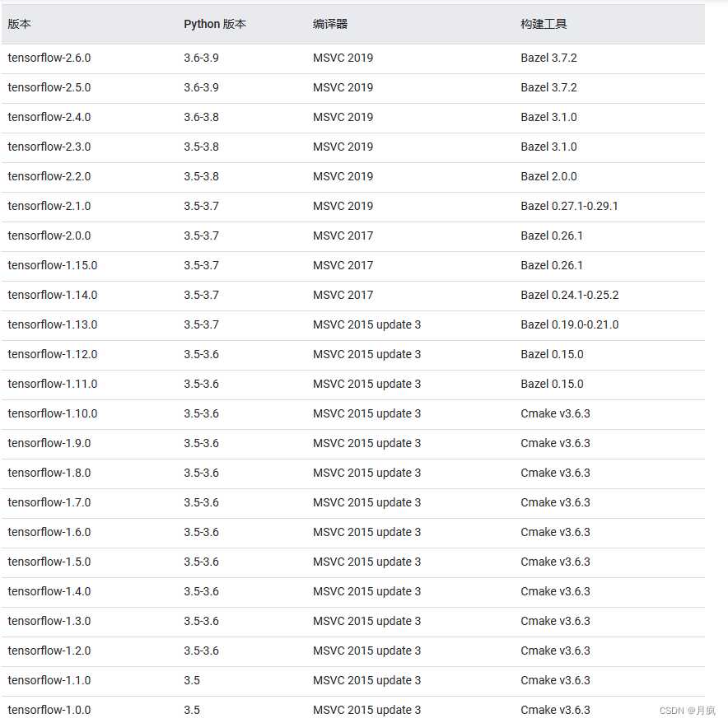Click Python 3.5 in tensorflow-1.0.0 row
Screen dimensions: 728x723
pyautogui.click(x=192, y=711)
